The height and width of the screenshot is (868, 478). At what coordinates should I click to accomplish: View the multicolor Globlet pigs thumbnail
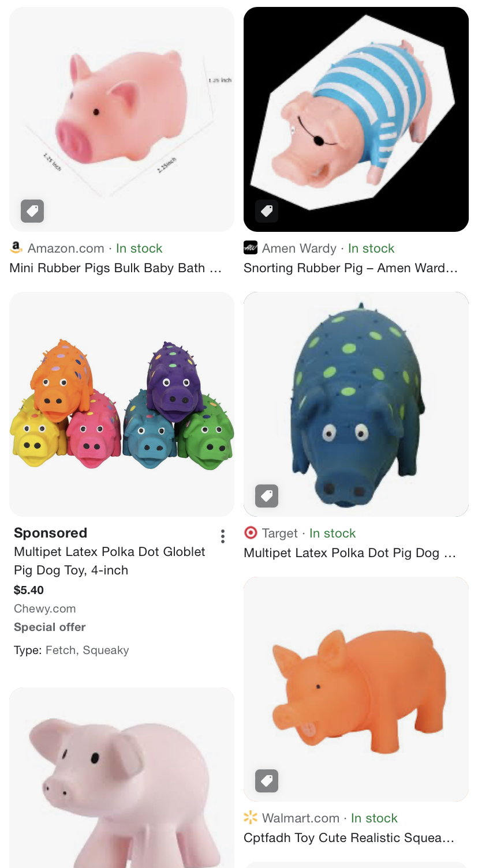coord(122,404)
